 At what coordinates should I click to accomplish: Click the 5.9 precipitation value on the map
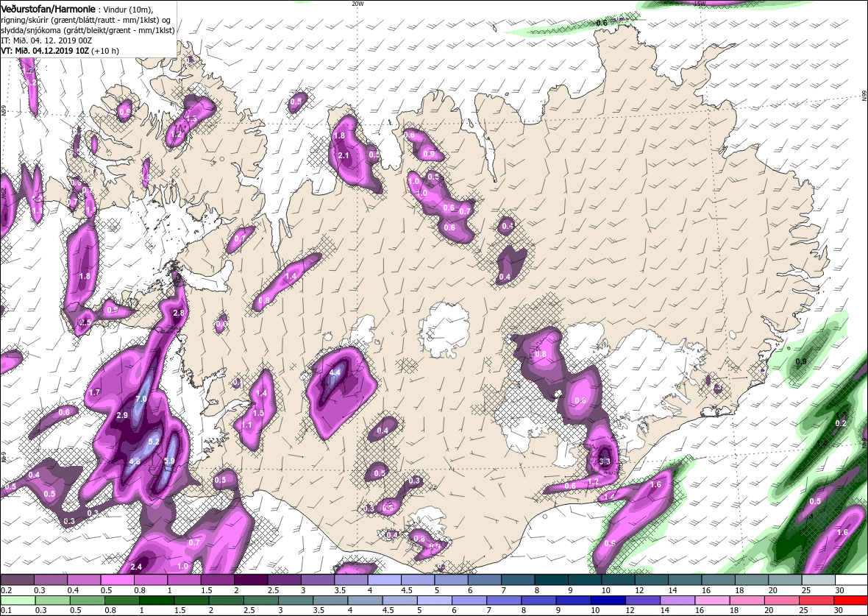[169, 460]
